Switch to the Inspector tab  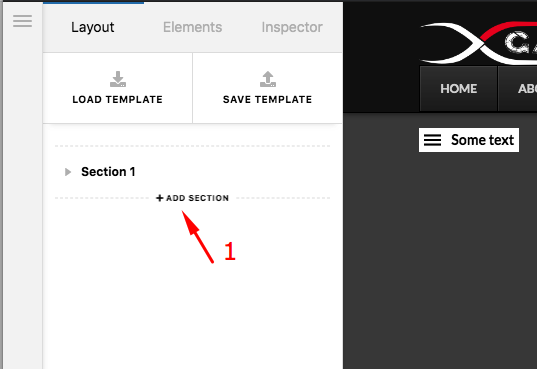tap(292, 27)
